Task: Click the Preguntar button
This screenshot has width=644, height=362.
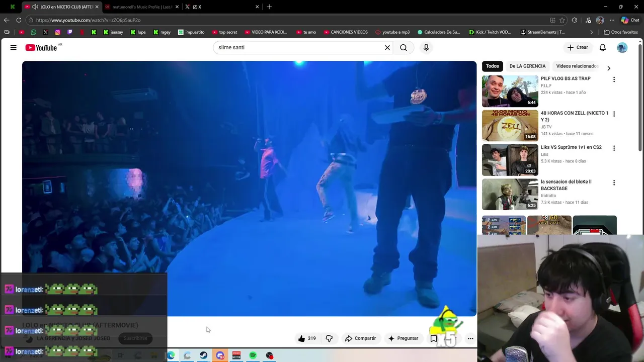Action: pyautogui.click(x=403, y=338)
